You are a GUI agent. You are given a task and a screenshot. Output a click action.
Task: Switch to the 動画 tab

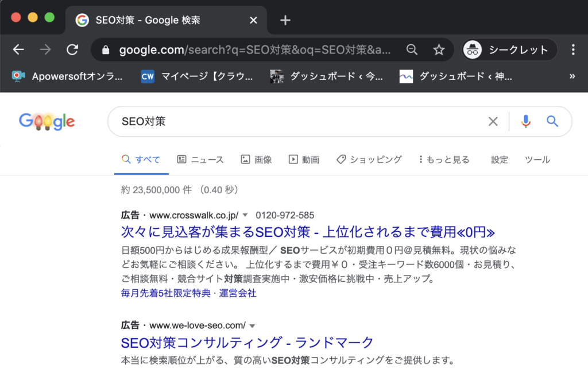(304, 160)
